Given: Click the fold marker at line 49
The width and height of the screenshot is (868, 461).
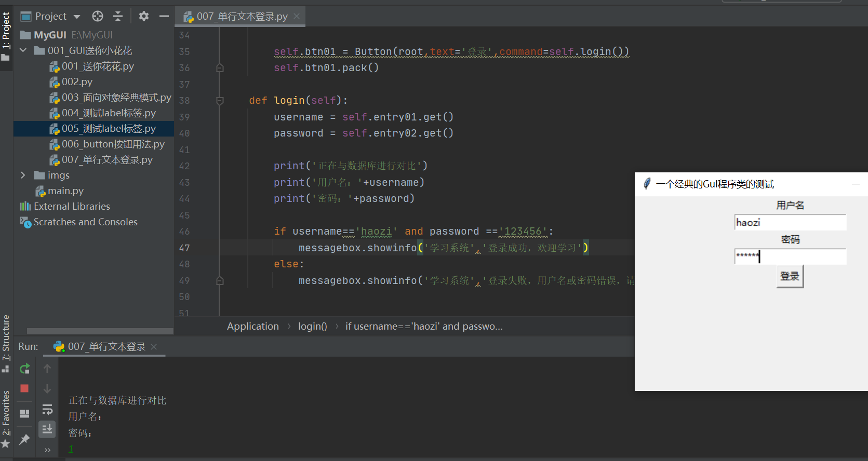Looking at the screenshot, I should point(220,281).
